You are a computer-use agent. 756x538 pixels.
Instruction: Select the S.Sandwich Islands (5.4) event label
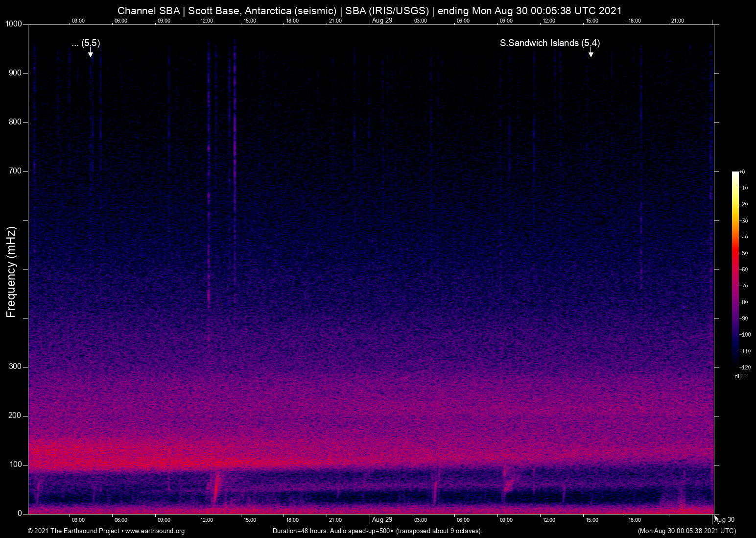pyautogui.click(x=549, y=43)
